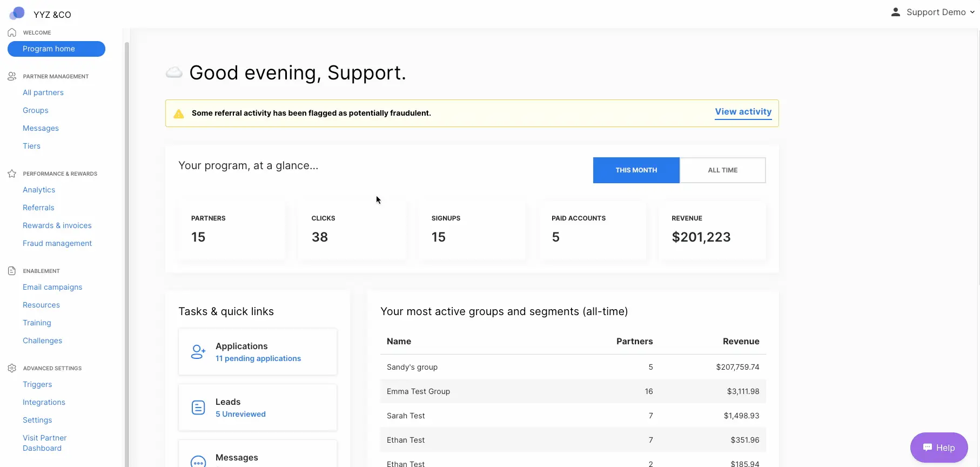Open the Help chat button
980x467 pixels.
point(938,448)
